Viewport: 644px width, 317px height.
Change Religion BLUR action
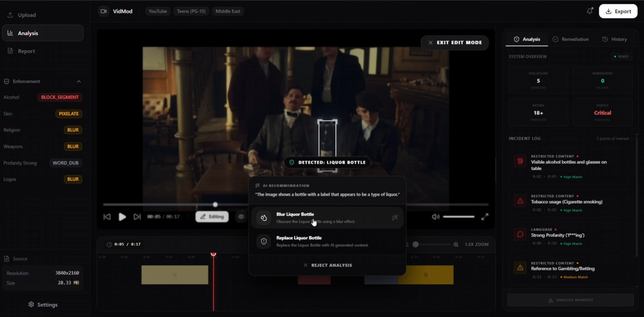[x=73, y=130]
